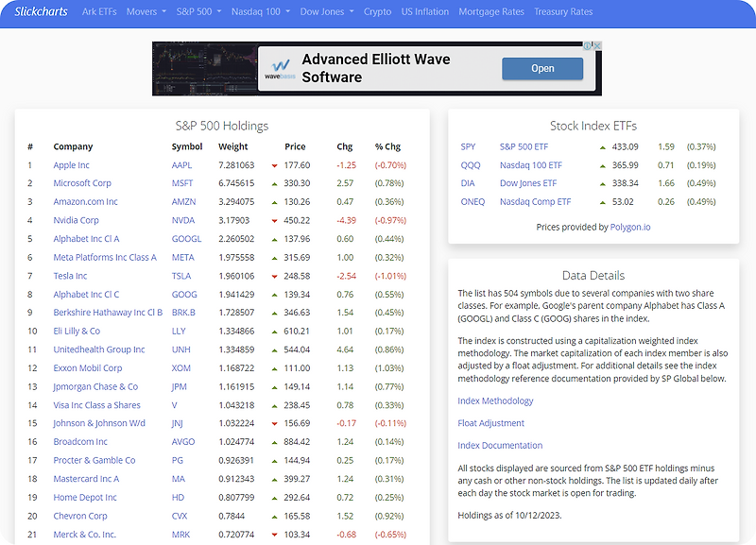Open the Polygon.io link

[630, 227]
